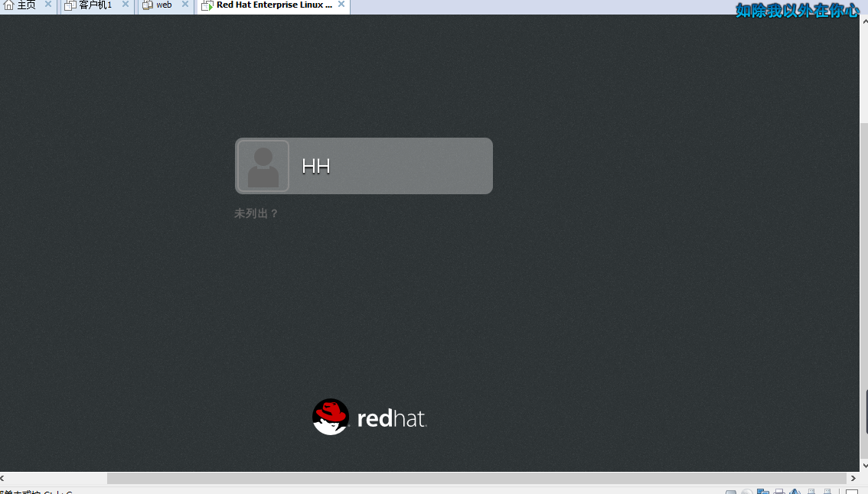868x494 pixels.
Task: Switch to the web tab
Action: click(165, 5)
